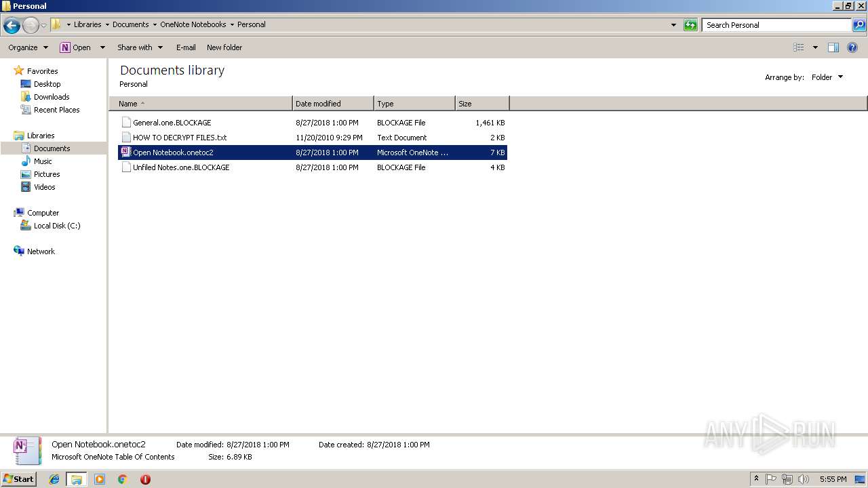Viewport: 868px width, 488px height.
Task: Open the view options dropdown arrow
Action: (815, 47)
